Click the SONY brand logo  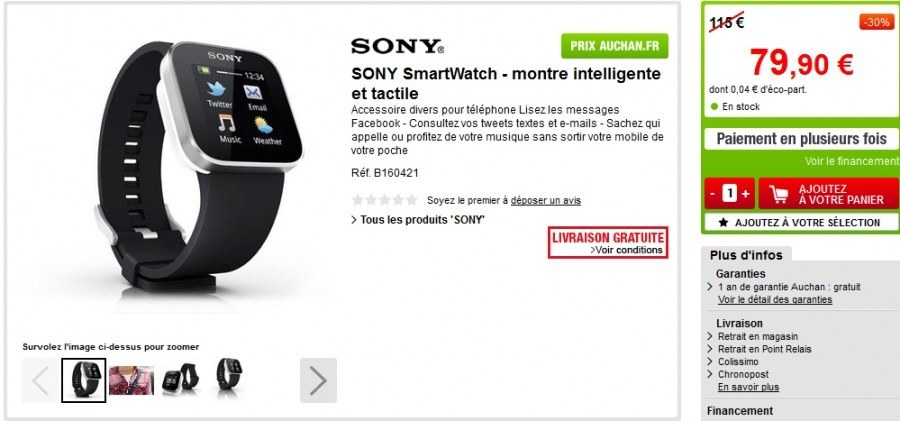pyautogui.click(x=397, y=46)
